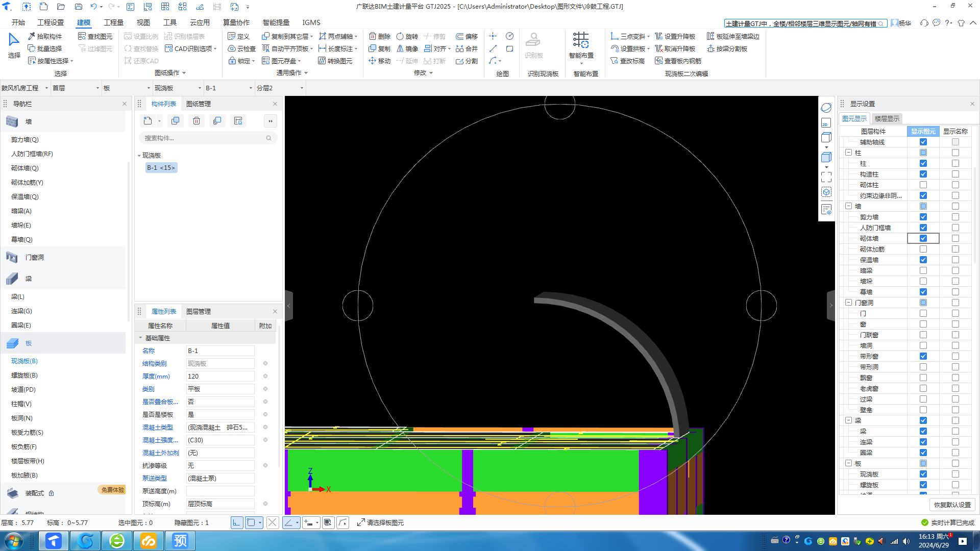This screenshot has height=551, width=980.
Task: Collapse the 门窗洞 group in display settings
Action: click(x=848, y=303)
